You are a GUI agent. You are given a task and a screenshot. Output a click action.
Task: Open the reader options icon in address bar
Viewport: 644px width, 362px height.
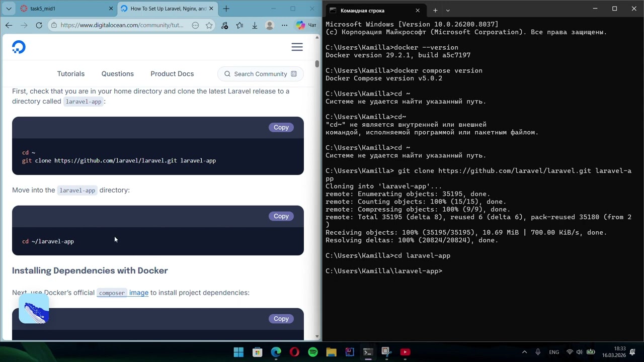point(195,25)
